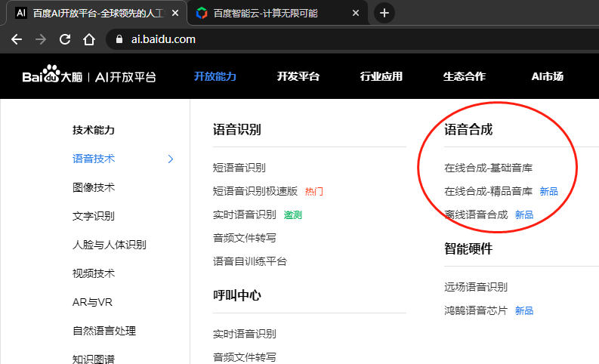The width and height of the screenshot is (599, 364).
Task: Select 语音技术 in the sidebar
Action: point(94,159)
